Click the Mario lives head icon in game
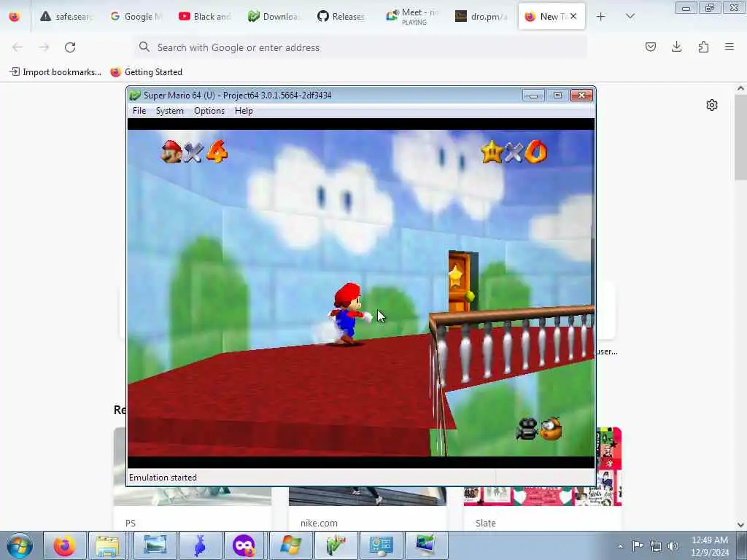 tap(171, 152)
